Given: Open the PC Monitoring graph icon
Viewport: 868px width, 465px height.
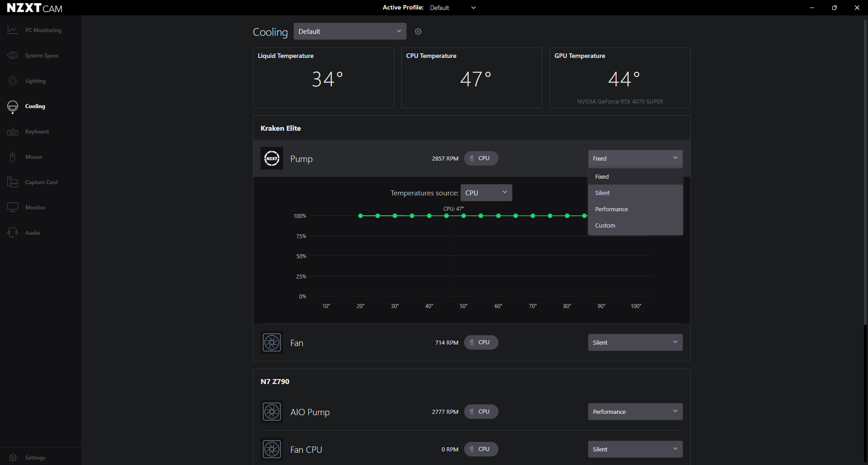Looking at the screenshot, I should pos(13,30).
